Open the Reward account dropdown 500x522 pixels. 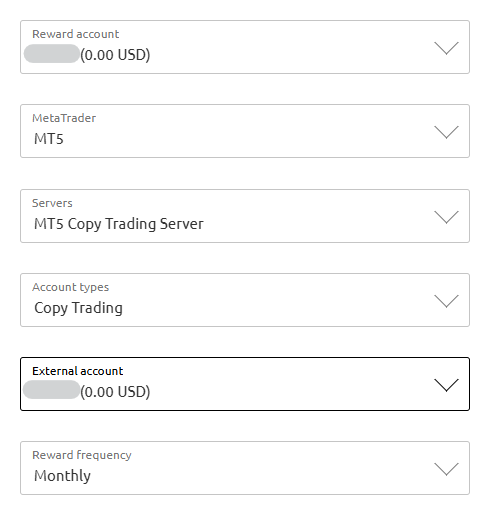point(245,47)
